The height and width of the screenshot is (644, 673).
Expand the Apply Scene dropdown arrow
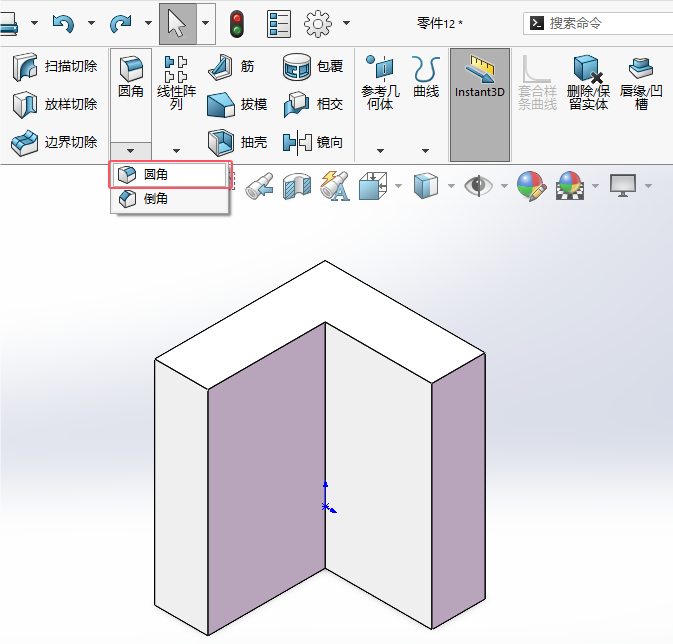pyautogui.click(x=595, y=186)
